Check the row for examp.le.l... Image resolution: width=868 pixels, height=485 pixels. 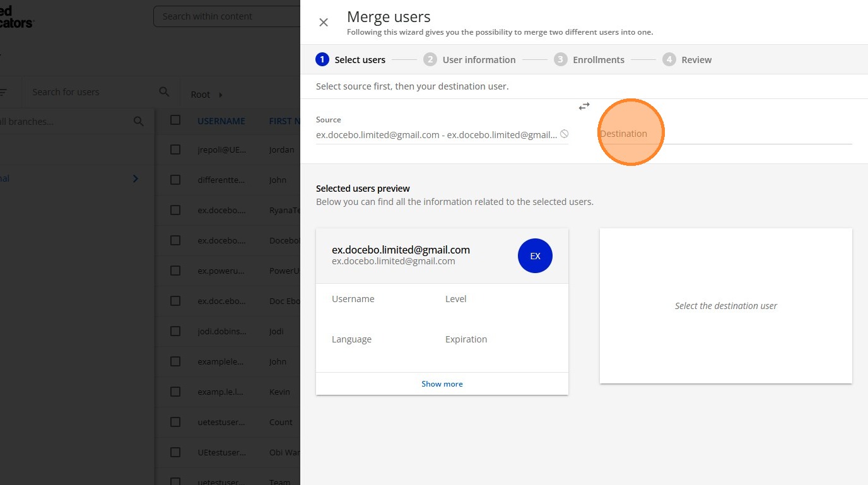point(175,392)
